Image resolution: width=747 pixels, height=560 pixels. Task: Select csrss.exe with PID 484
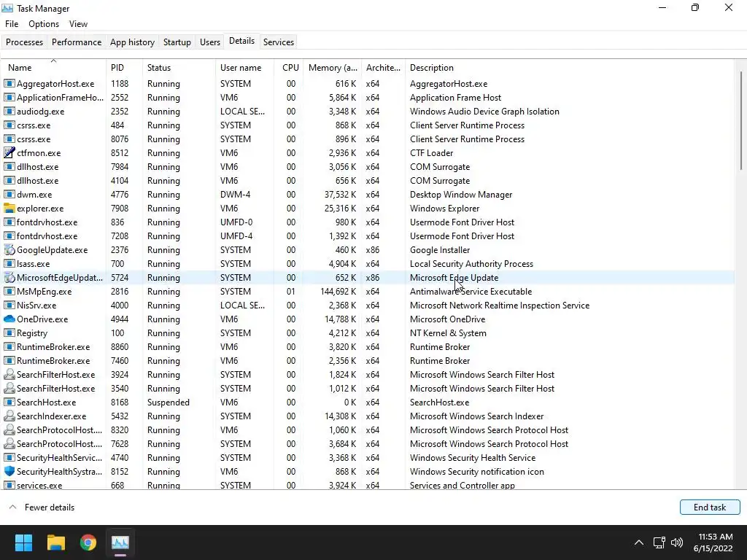367,125
